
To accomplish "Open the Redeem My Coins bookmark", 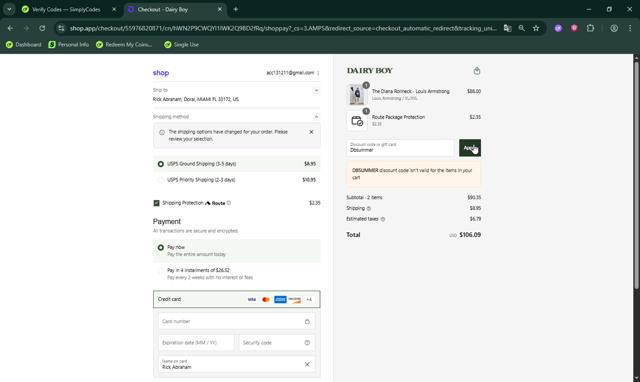I will click(x=124, y=44).
